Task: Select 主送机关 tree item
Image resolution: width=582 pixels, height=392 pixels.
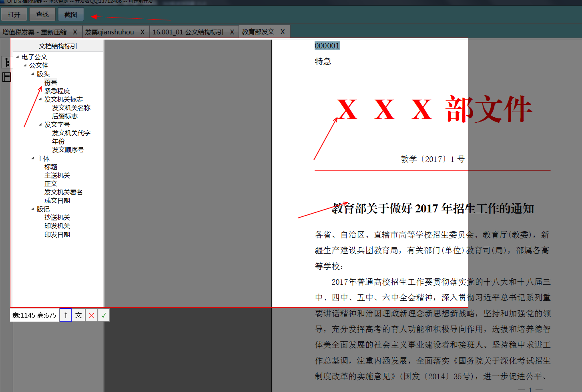Action: tap(57, 175)
